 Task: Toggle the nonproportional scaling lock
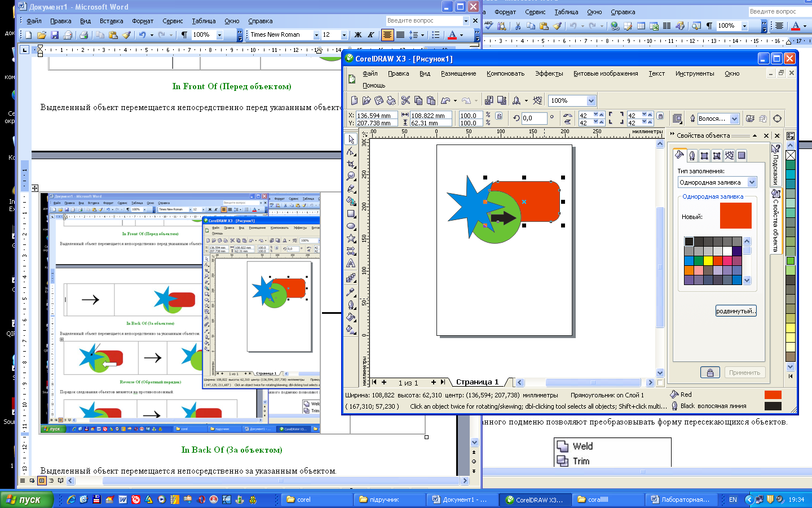499,116
